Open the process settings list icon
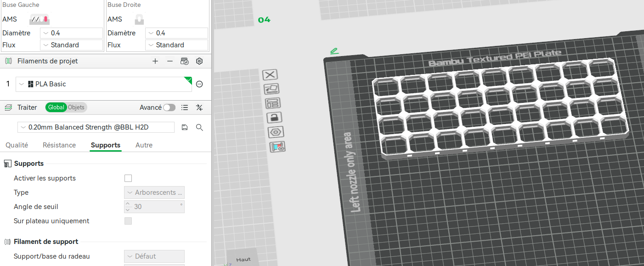This screenshot has height=266, width=644. point(185,108)
